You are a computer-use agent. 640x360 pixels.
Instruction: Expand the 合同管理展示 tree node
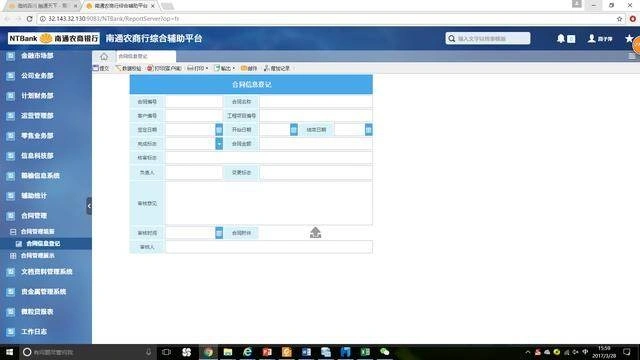click(13, 256)
